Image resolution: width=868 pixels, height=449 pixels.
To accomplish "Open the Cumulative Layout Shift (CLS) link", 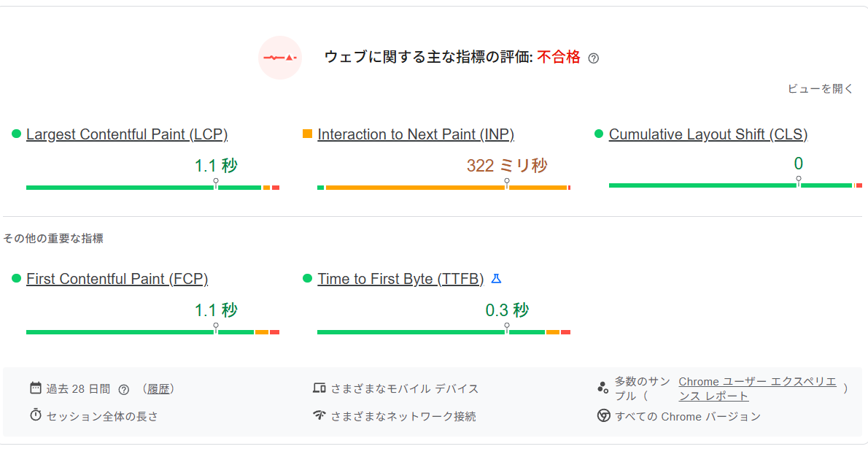I will 708,134.
